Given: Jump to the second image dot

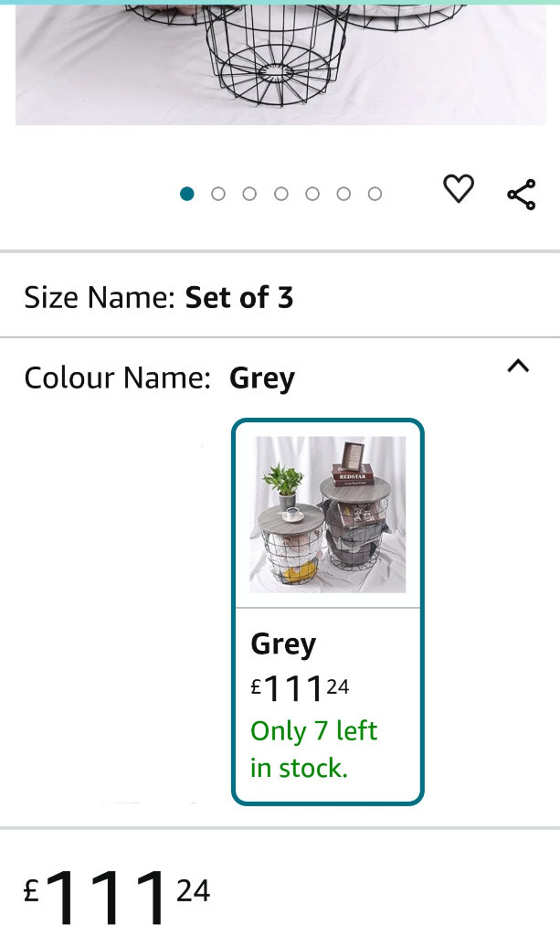Looking at the screenshot, I should pos(218,194).
